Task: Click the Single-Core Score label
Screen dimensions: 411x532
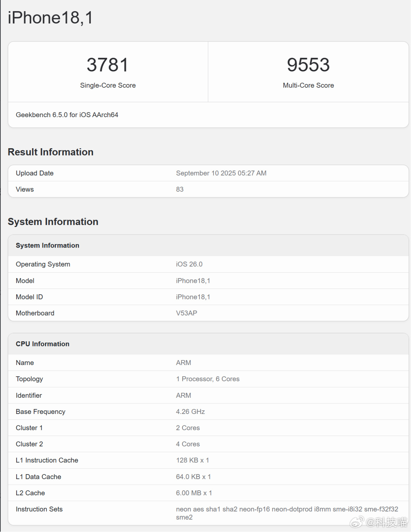Action: [x=108, y=85]
